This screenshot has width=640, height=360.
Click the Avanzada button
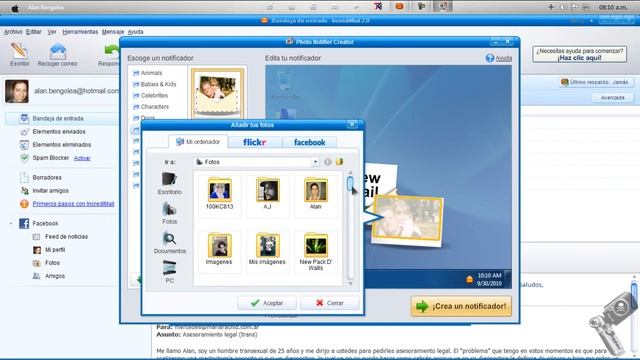click(x=613, y=98)
